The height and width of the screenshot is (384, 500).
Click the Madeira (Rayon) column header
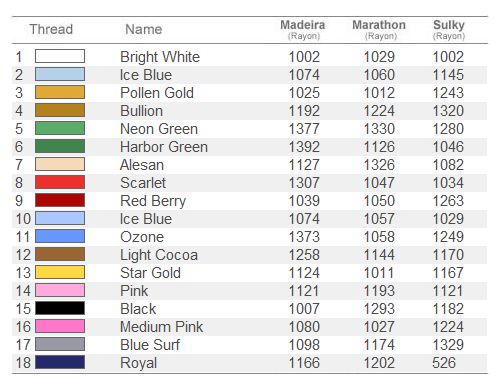[303, 29]
